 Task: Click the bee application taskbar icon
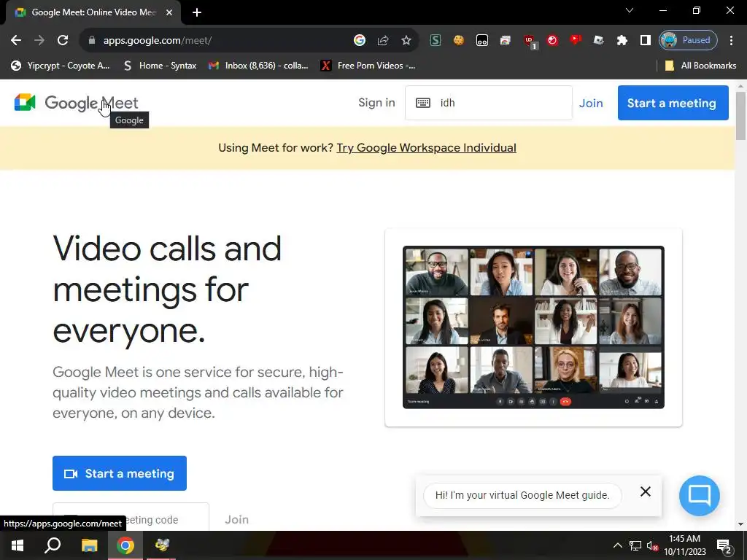tap(161, 545)
